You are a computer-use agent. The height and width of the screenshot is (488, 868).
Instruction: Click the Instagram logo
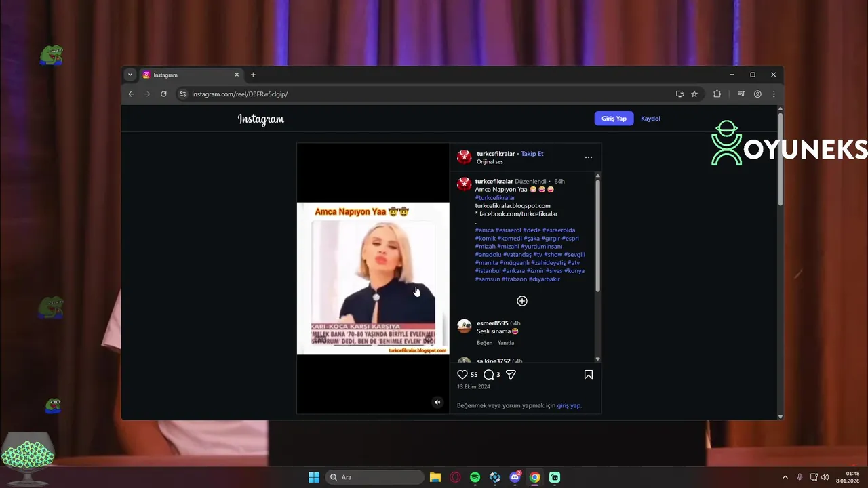click(x=261, y=119)
